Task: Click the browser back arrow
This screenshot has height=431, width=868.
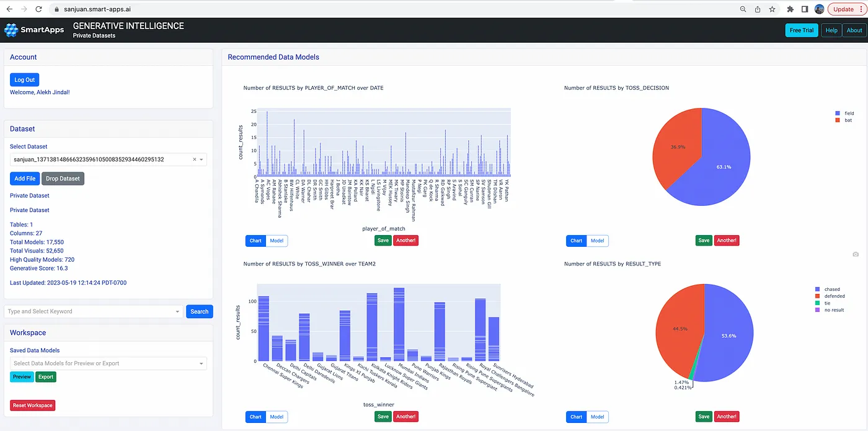Action: pyautogui.click(x=9, y=9)
